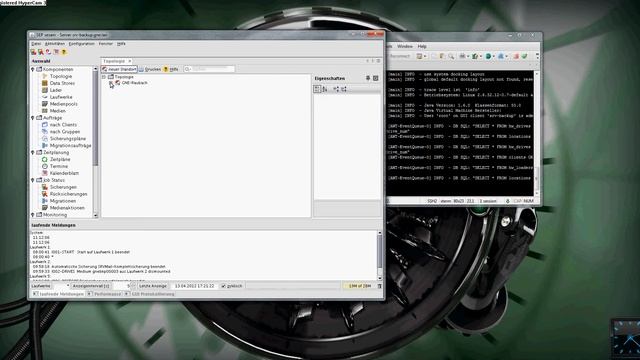This screenshot has height=360, width=640.
Task: Pin the Eigenschaften panel
Action: point(368,78)
